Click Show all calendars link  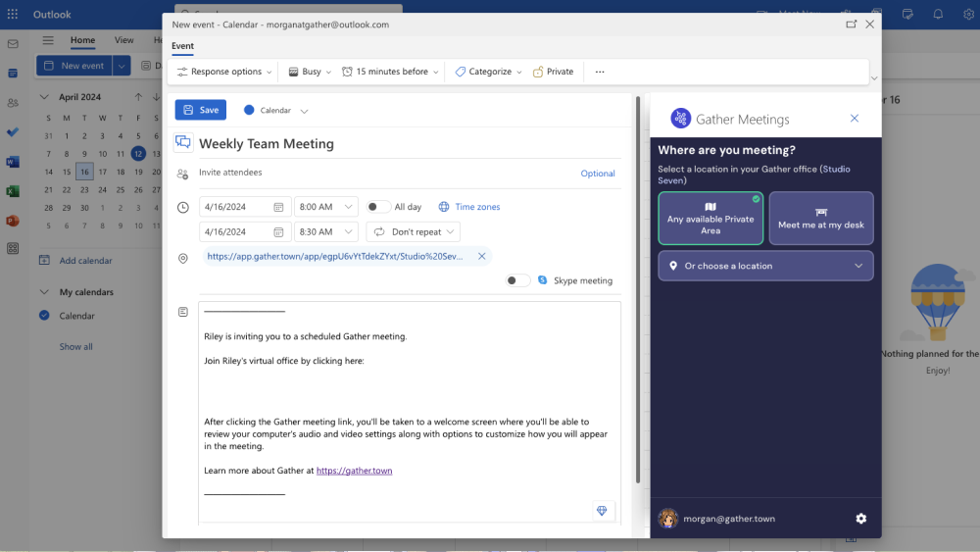75,346
